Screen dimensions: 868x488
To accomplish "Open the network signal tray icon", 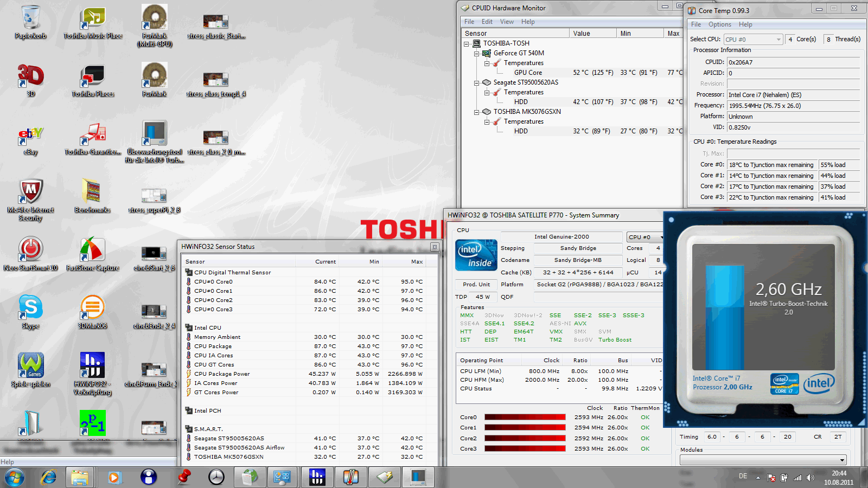I will tap(797, 478).
